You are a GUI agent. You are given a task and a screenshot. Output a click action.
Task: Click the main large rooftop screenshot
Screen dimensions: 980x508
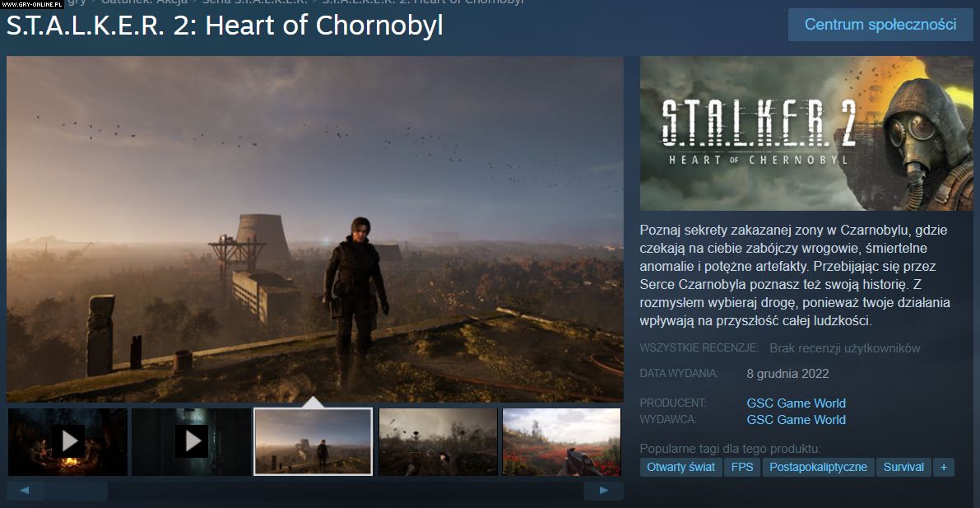pyautogui.click(x=315, y=229)
